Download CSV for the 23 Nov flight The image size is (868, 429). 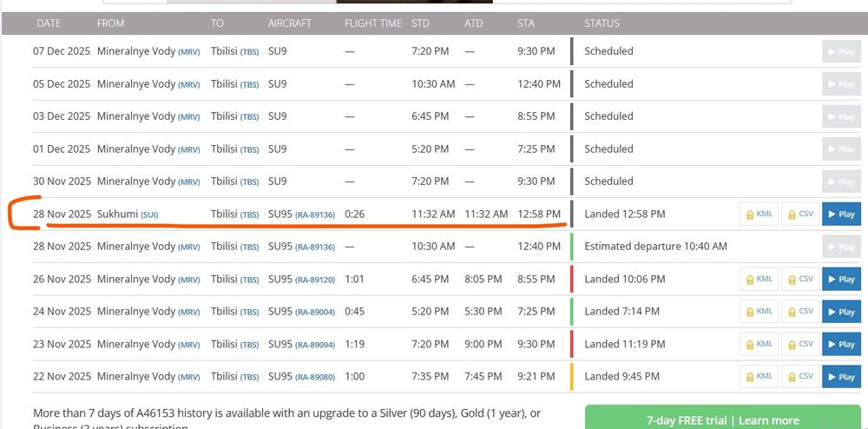(x=800, y=344)
